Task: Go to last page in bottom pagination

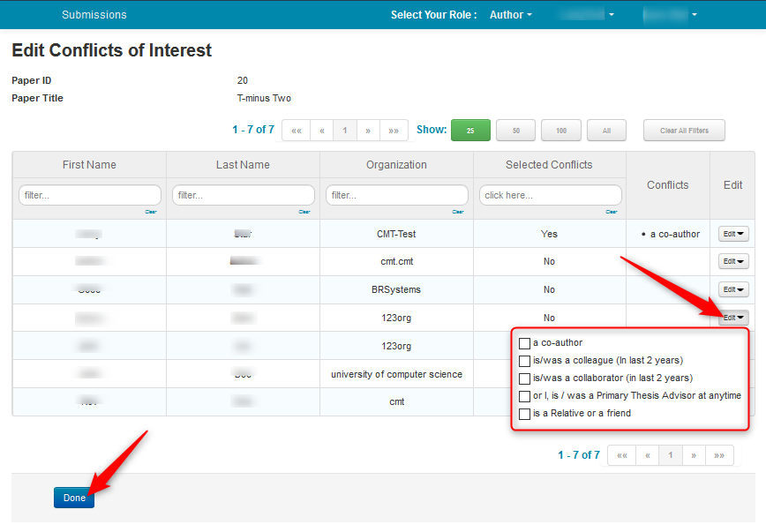Action: tap(719, 455)
